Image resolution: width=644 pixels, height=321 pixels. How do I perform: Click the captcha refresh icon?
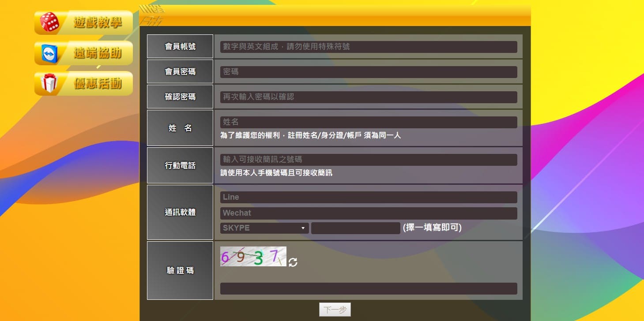pos(293,262)
